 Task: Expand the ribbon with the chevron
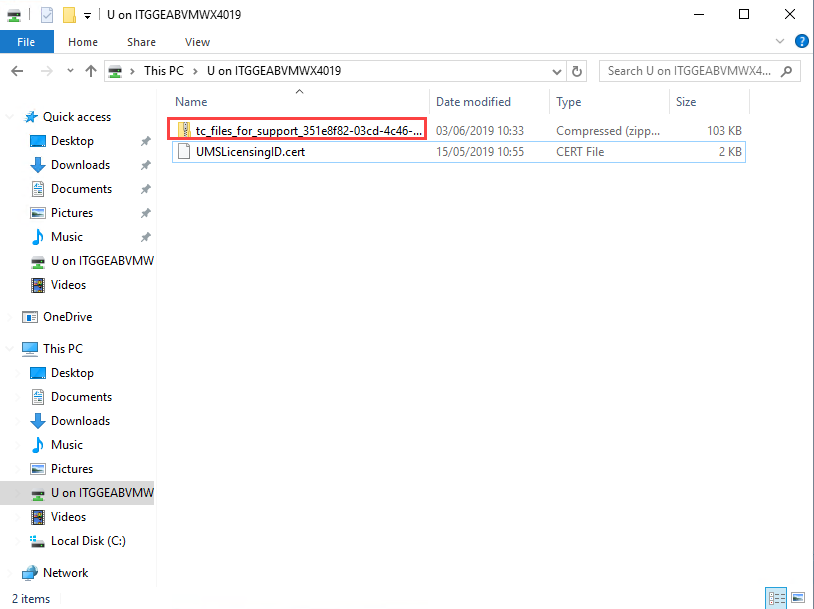coord(781,41)
